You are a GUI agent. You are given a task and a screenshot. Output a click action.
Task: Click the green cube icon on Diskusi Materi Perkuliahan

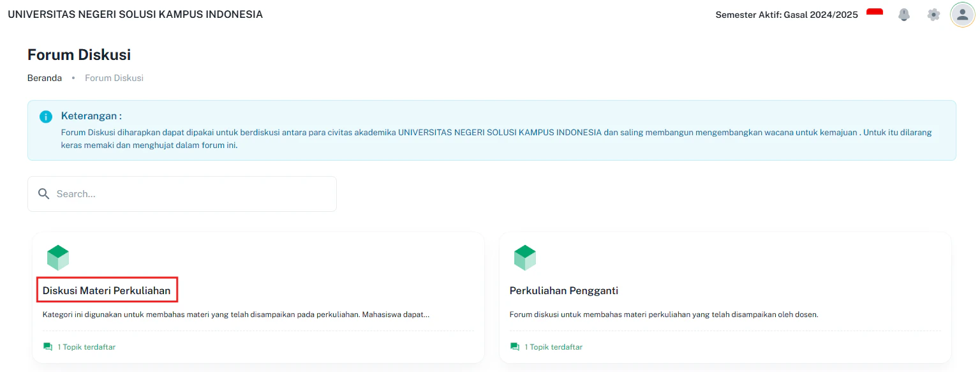tap(58, 257)
